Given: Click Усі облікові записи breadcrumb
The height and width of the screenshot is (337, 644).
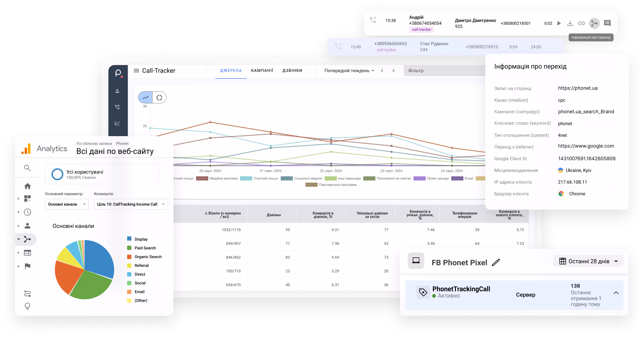Looking at the screenshot, I should [x=94, y=144].
